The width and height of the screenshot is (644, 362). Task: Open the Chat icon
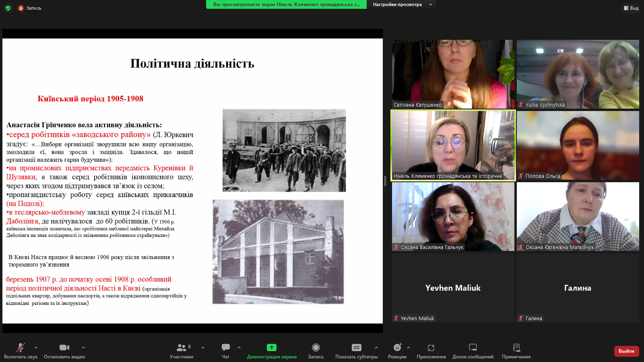pos(225,348)
